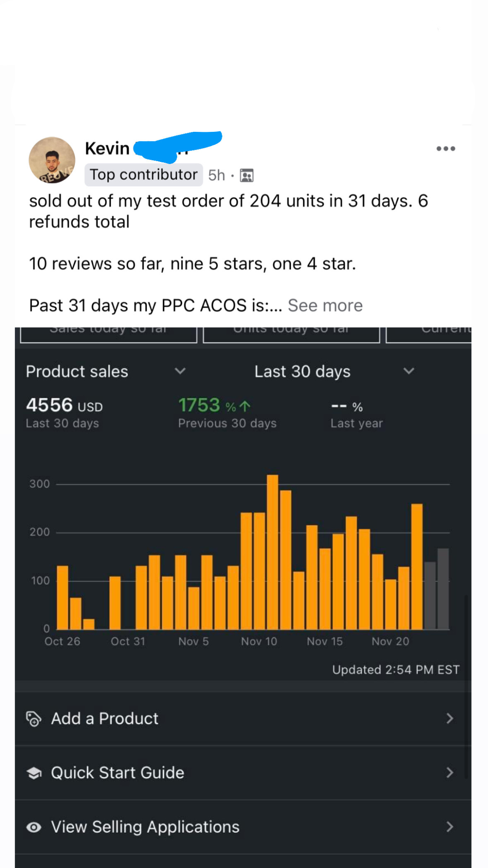Click the Updated 2:54 PM EST label
The height and width of the screenshot is (868, 488).
(x=395, y=670)
